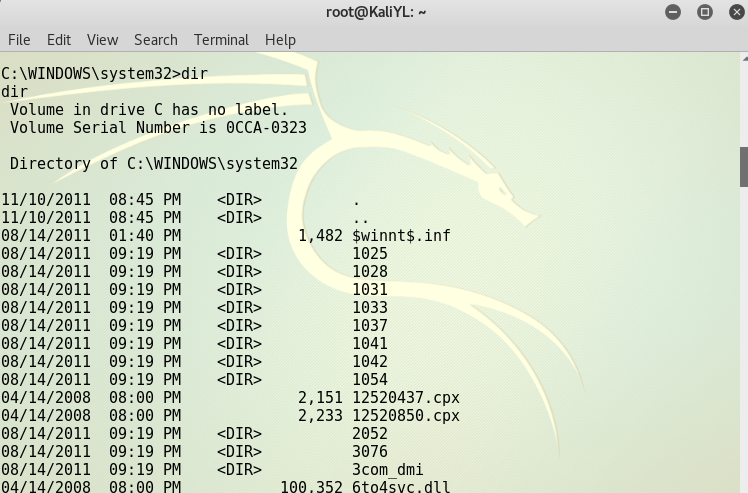This screenshot has height=493, width=748.
Task: Click the file size 2,151
Action: [320, 398]
